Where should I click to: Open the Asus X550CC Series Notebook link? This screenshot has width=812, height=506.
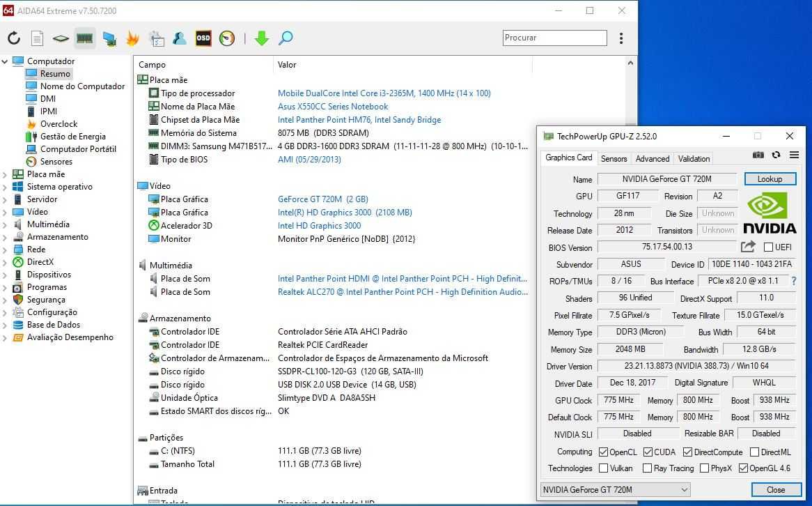(x=333, y=106)
